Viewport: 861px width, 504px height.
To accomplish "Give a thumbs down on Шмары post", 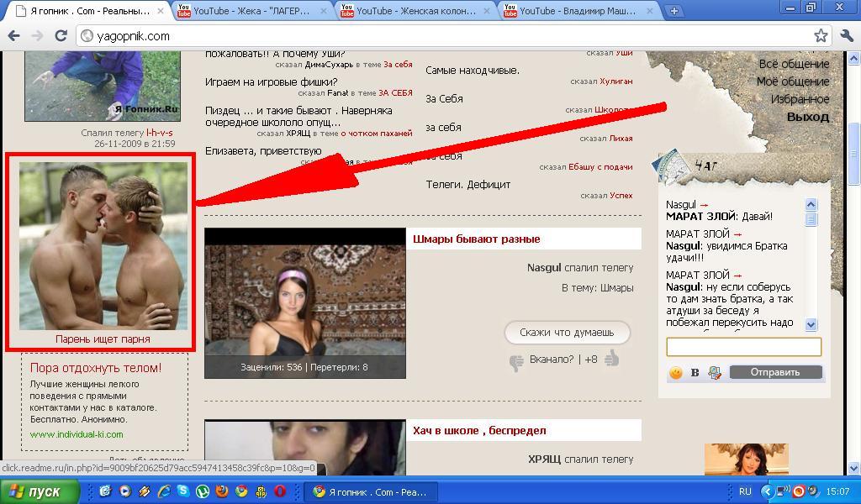I will point(516,362).
